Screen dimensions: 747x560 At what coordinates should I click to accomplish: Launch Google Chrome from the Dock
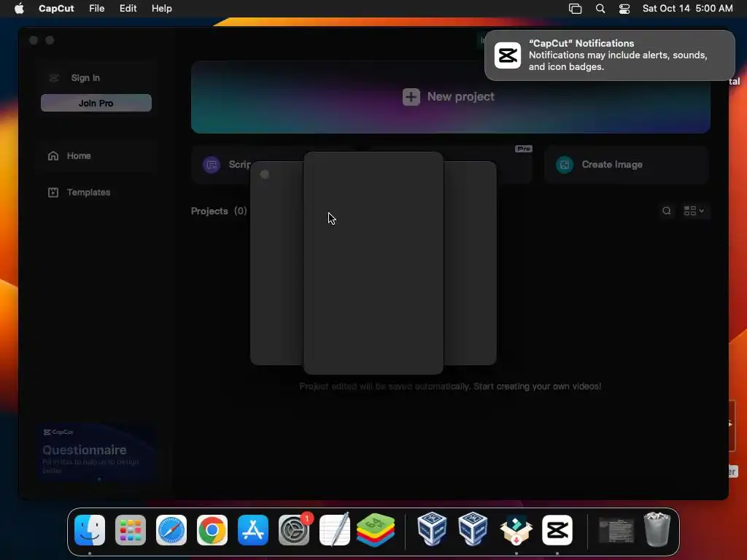[x=212, y=530]
